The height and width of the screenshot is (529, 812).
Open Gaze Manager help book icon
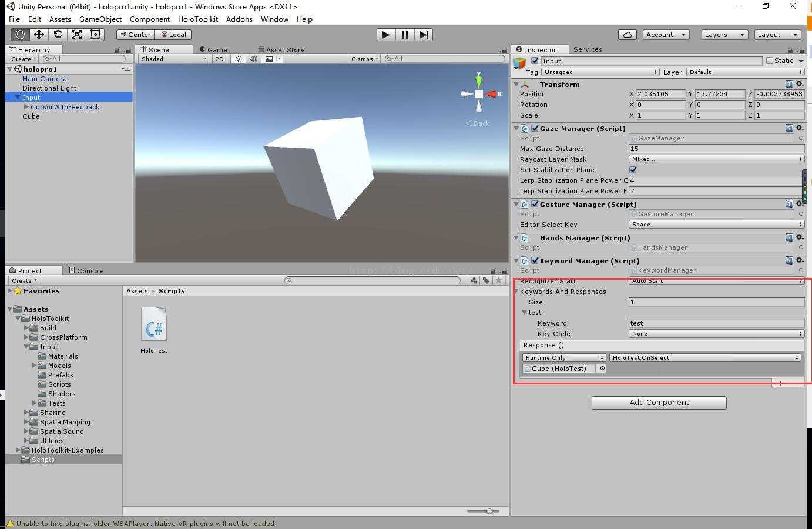[789, 128]
